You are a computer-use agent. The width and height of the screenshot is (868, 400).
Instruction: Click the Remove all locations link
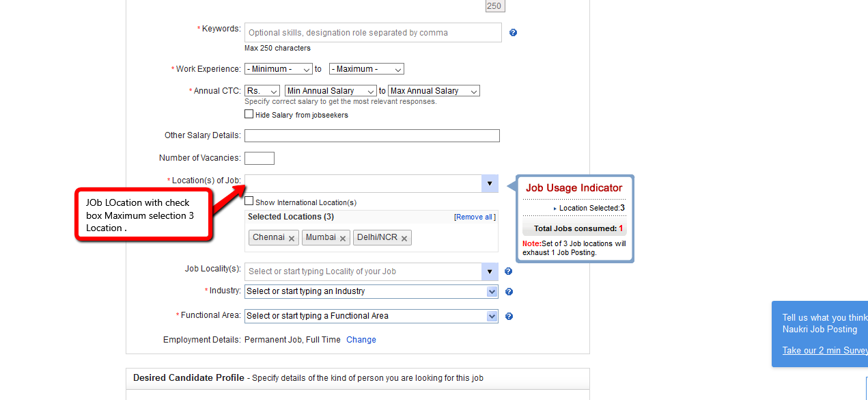click(474, 217)
